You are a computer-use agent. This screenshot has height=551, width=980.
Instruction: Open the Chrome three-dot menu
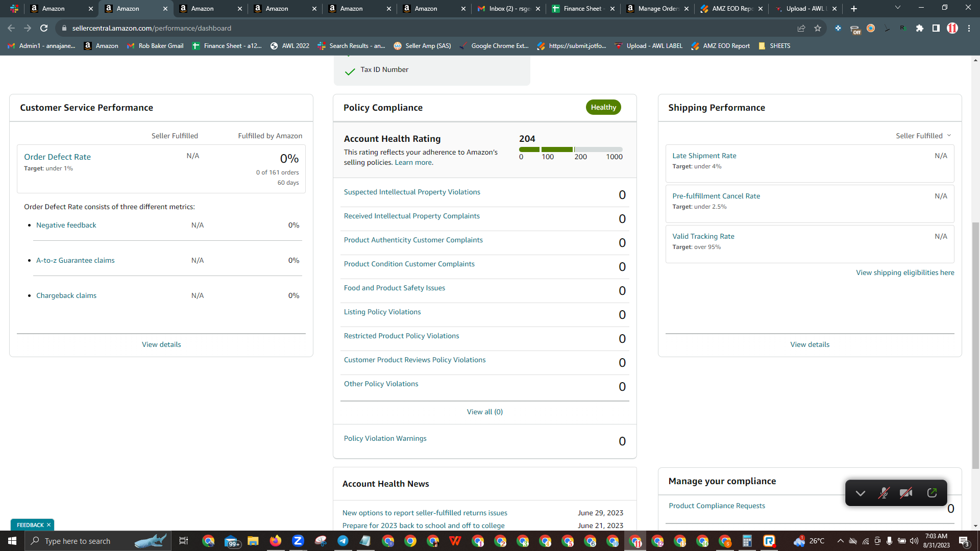click(969, 28)
